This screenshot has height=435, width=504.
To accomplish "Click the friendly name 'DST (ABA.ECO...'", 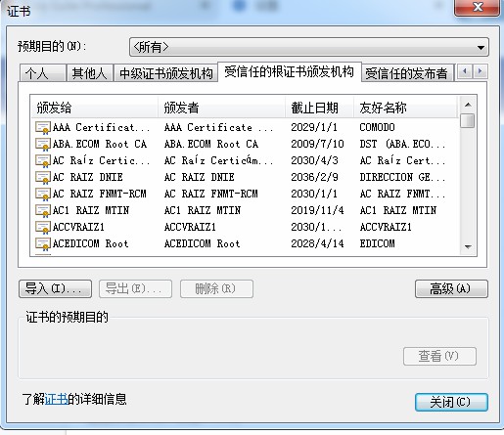I will tap(402, 144).
